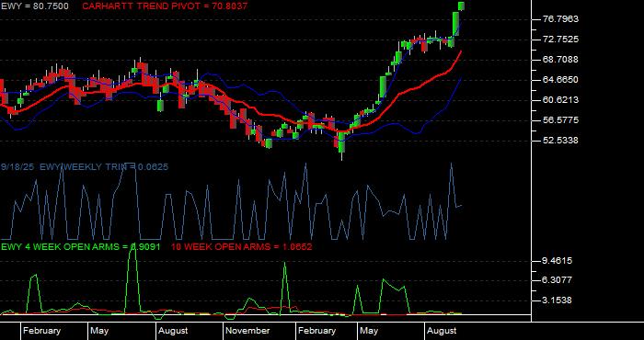Screen dimensions: 644x340
Task: Select the 64.6650 price axis value
Action: 560,80
